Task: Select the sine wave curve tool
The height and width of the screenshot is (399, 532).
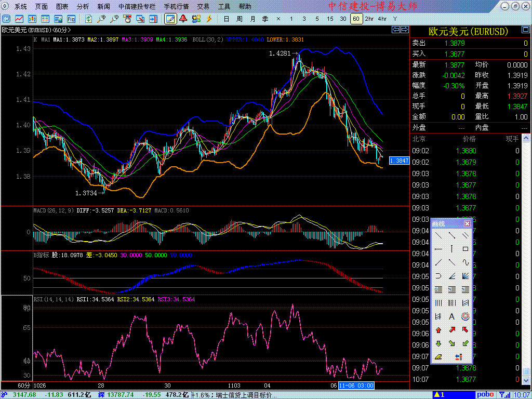Action: point(465,262)
